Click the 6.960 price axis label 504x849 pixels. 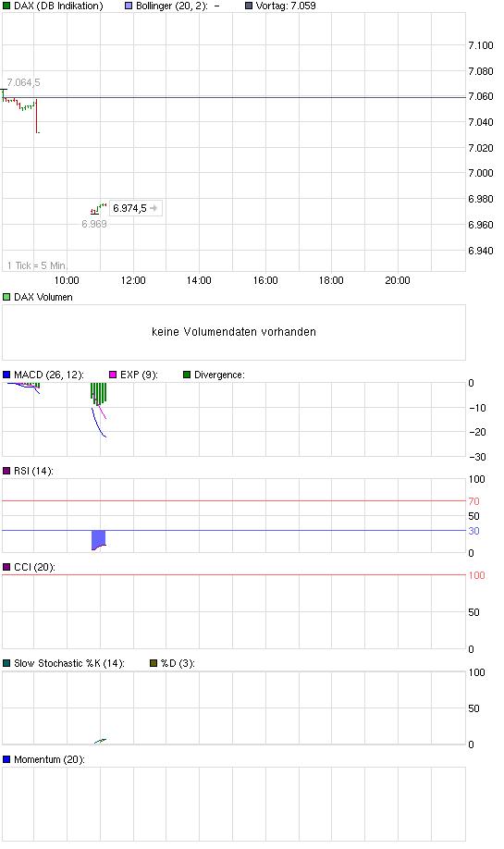(x=481, y=225)
